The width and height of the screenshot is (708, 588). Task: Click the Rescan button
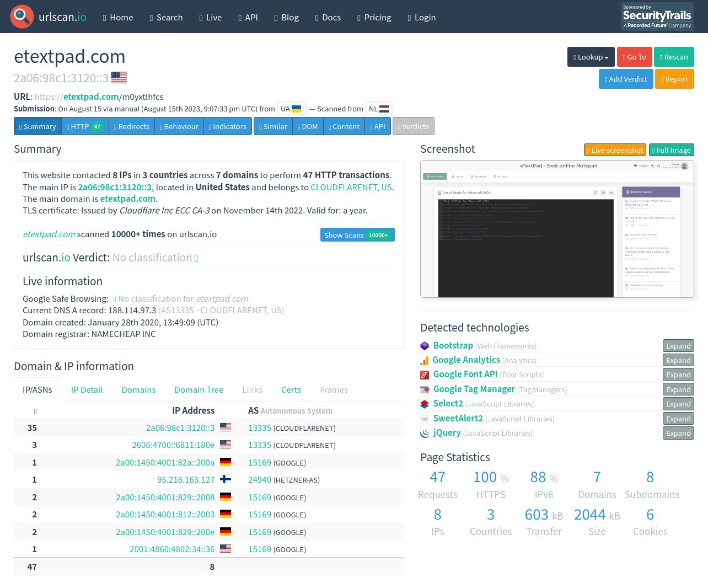(x=674, y=57)
